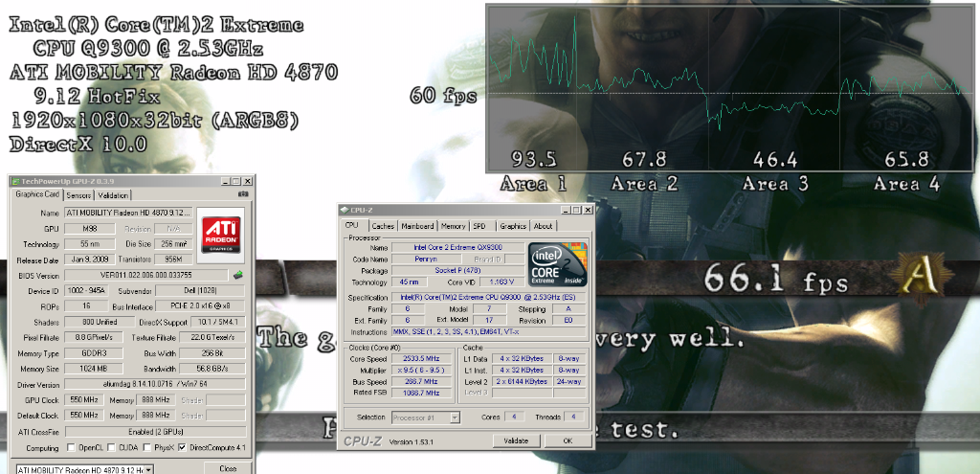
Task: Switch to the Sensors tab in GPU-Z
Action: pyautogui.click(x=78, y=195)
